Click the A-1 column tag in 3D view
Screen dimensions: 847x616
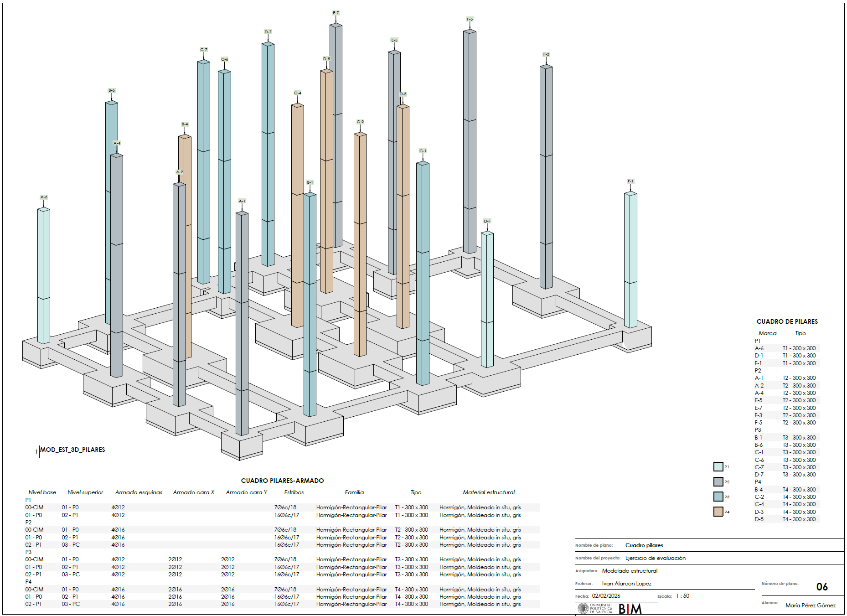coord(242,201)
